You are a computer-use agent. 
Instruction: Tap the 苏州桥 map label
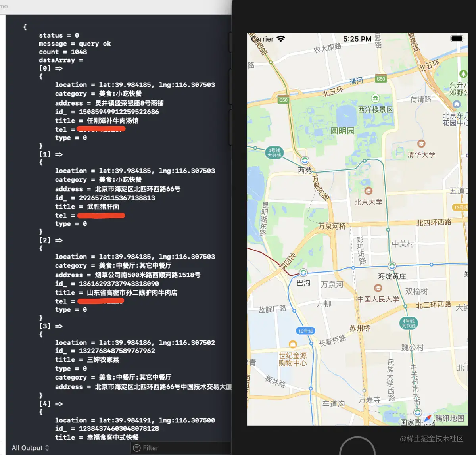[360, 328]
